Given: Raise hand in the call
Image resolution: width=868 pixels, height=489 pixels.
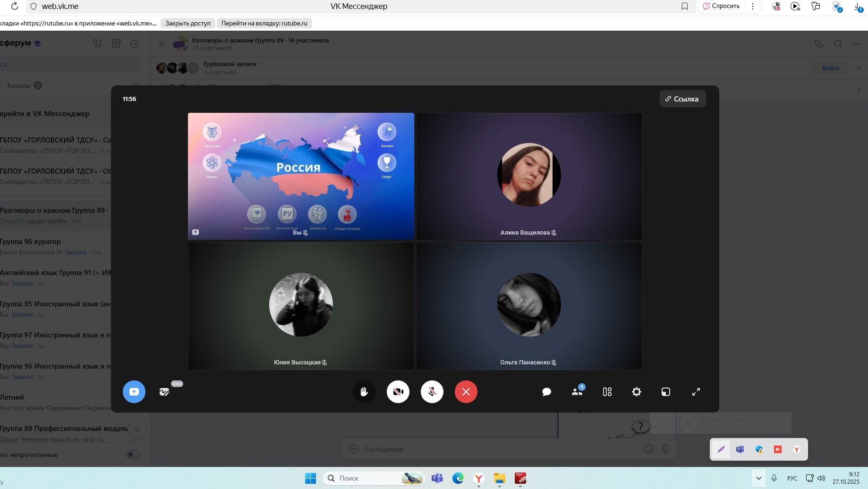Looking at the screenshot, I should coord(364,392).
